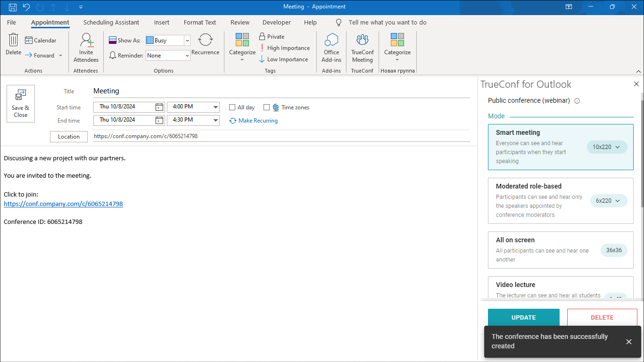Select Moderated role-based mode
The image size is (644, 362).
561,201
